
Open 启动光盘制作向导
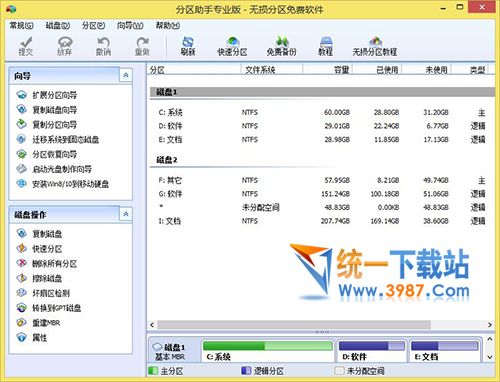(x=54, y=169)
